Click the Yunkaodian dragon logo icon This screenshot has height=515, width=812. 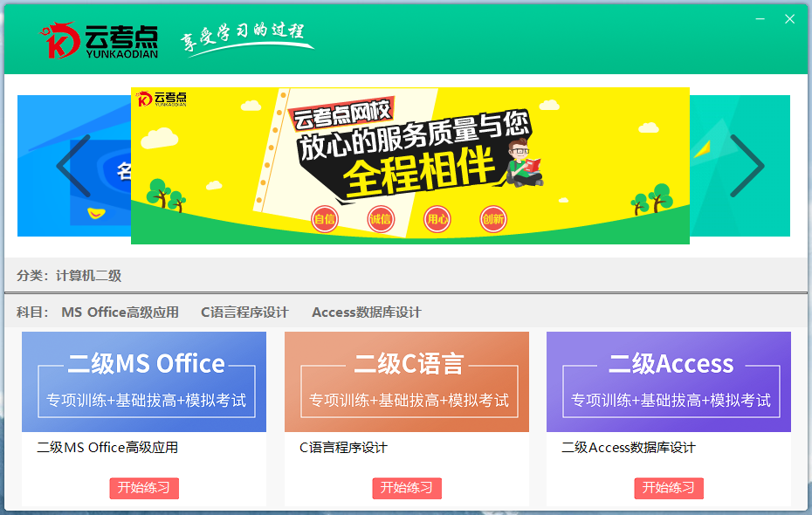(60, 40)
